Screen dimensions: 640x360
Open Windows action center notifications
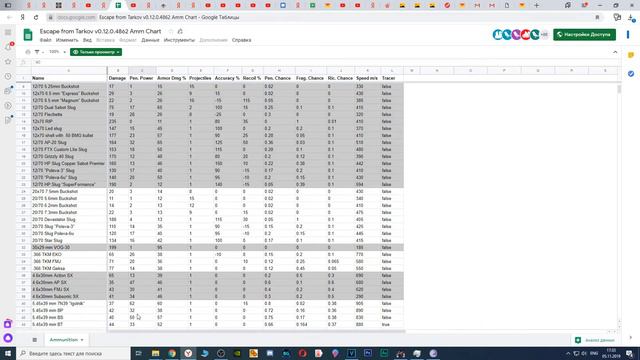click(x=630, y=353)
